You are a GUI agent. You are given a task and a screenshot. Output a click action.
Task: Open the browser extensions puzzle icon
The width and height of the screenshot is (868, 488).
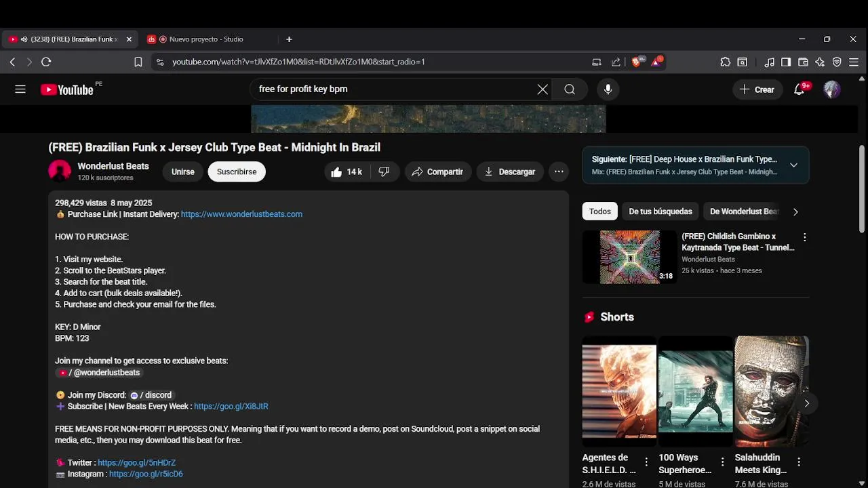point(726,62)
